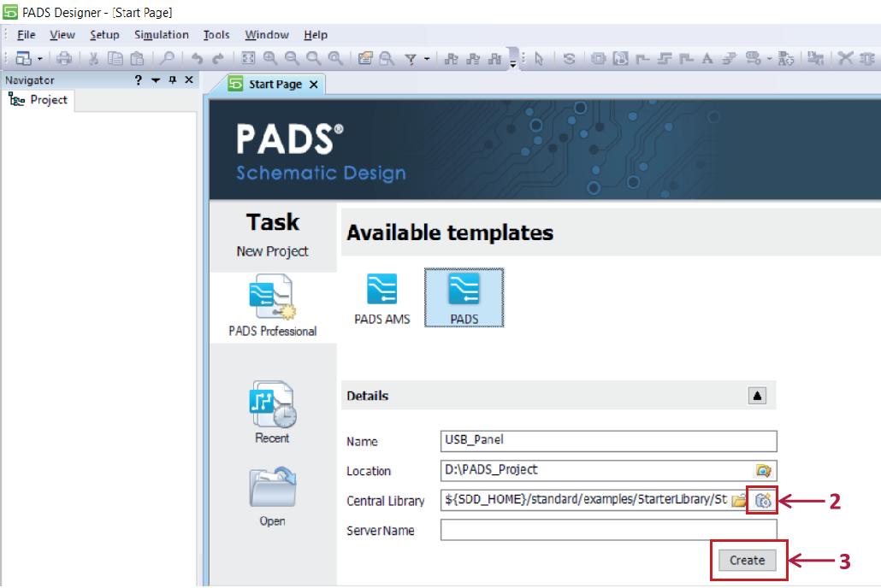Browse for the project Location folder
Viewport: 881px width, 588px height.
(764, 471)
